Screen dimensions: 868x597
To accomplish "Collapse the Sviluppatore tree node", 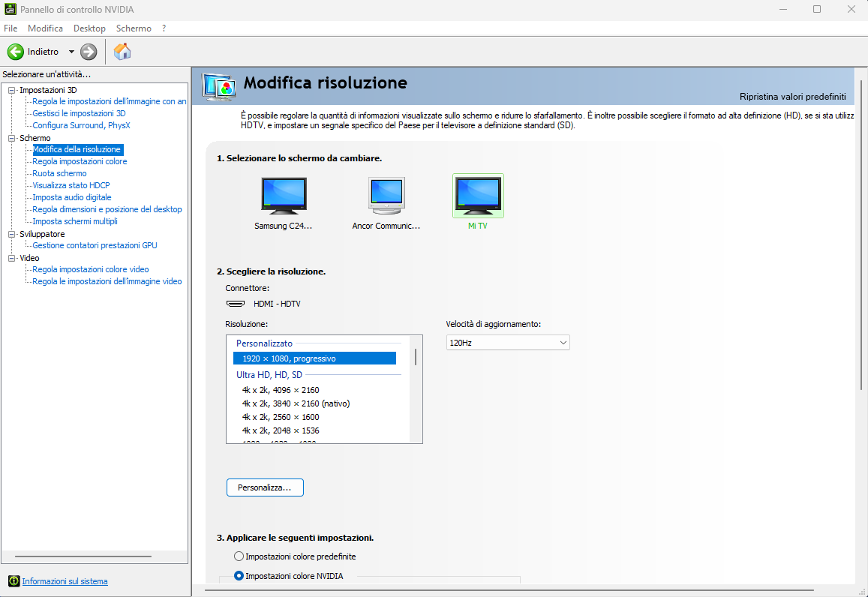I will point(11,234).
